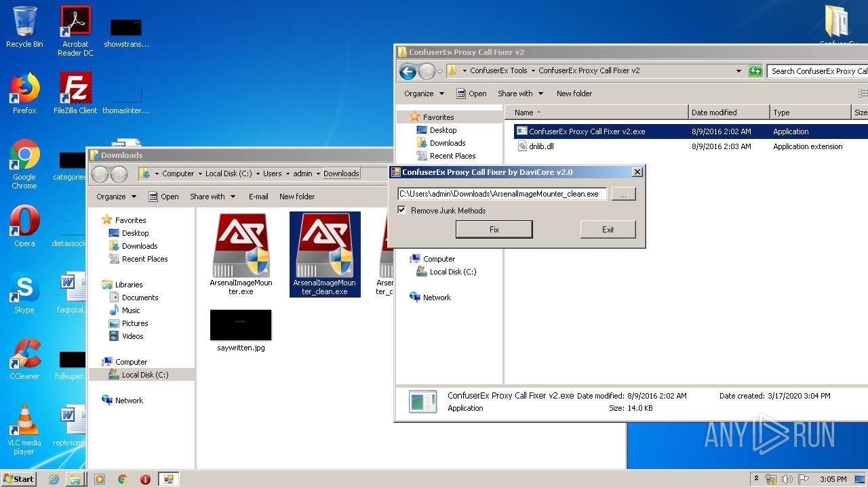
Task: Open CCleaner desktop icon
Action: [x=24, y=359]
